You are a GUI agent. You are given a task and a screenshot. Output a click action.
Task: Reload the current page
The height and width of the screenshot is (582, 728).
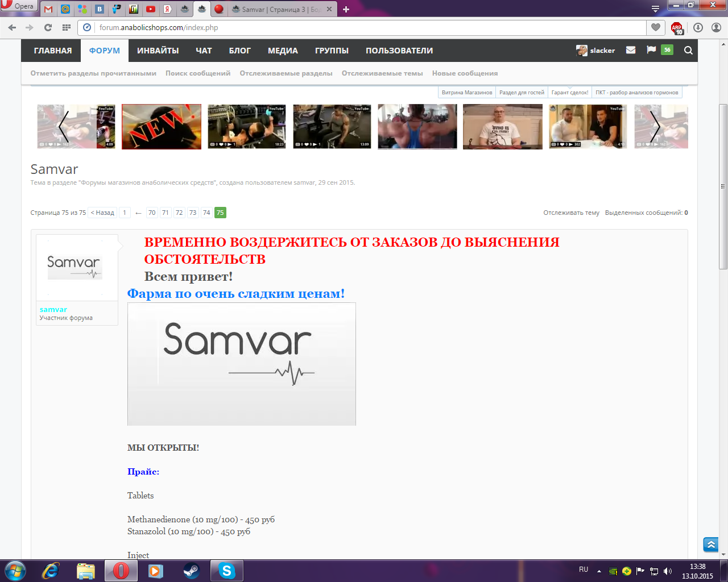pos(48,27)
